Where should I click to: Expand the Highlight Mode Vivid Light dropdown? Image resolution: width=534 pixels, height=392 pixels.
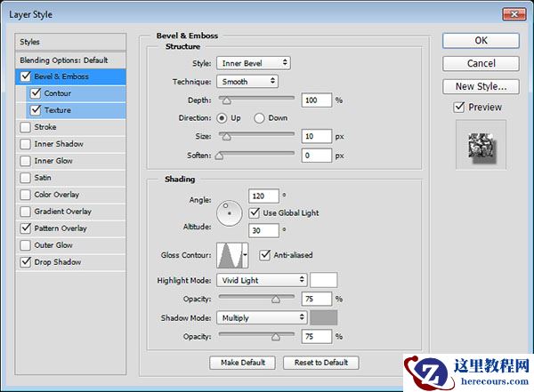tap(262, 280)
